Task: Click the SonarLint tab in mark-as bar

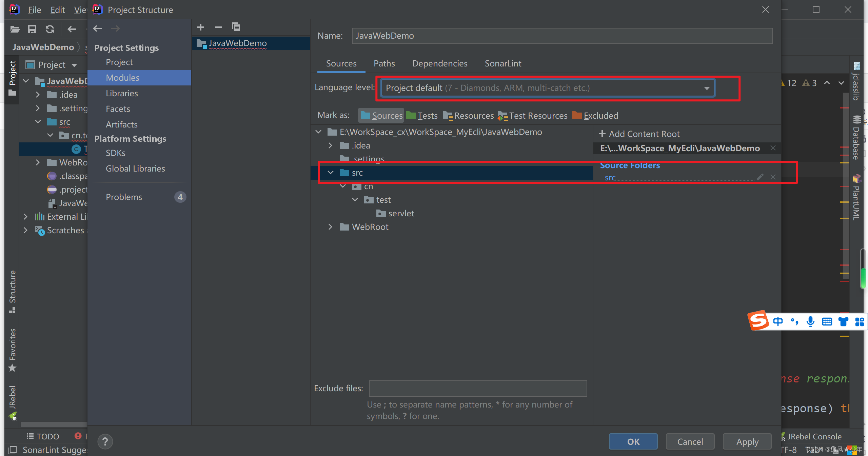Action: tap(502, 63)
